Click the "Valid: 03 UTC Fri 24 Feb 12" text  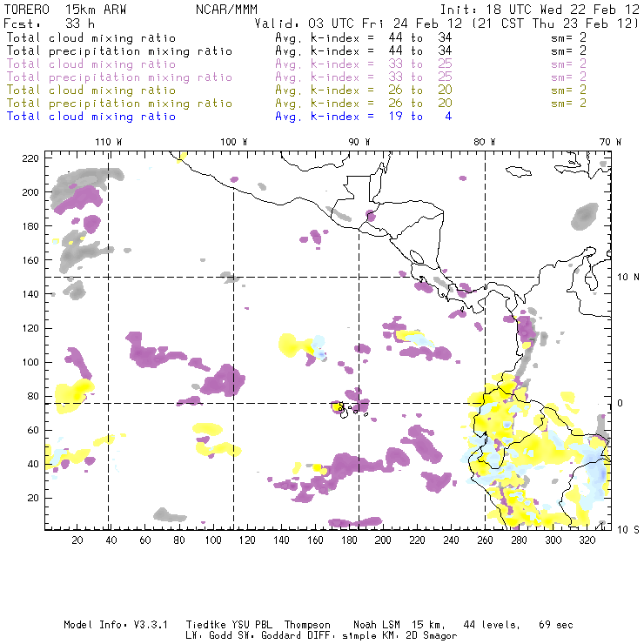pos(359,23)
